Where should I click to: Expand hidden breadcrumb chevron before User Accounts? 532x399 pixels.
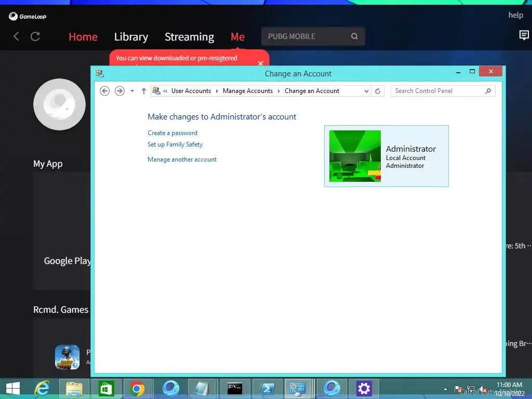pos(165,91)
